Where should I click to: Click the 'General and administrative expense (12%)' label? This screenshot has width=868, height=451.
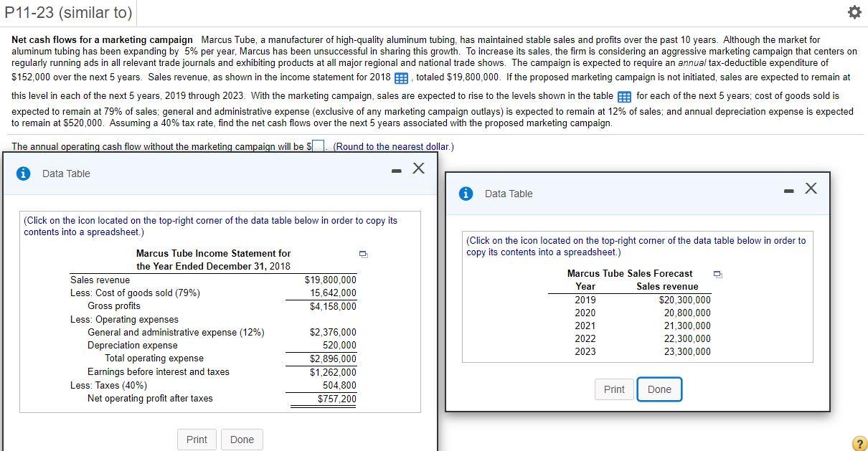[176, 333]
